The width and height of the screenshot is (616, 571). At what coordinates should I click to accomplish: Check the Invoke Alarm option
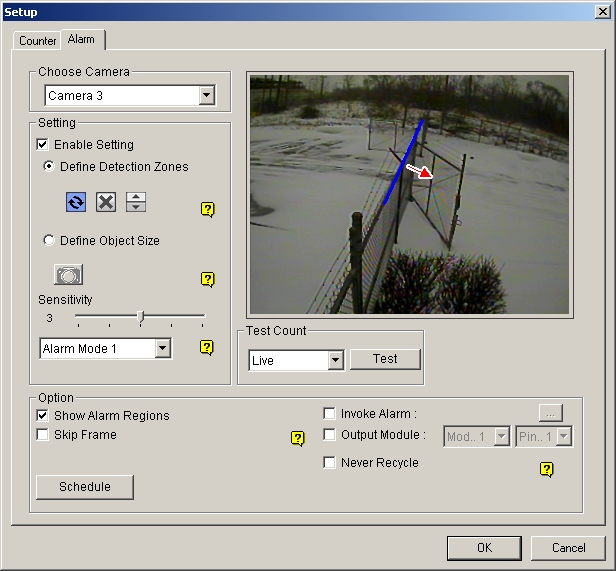[x=329, y=413]
